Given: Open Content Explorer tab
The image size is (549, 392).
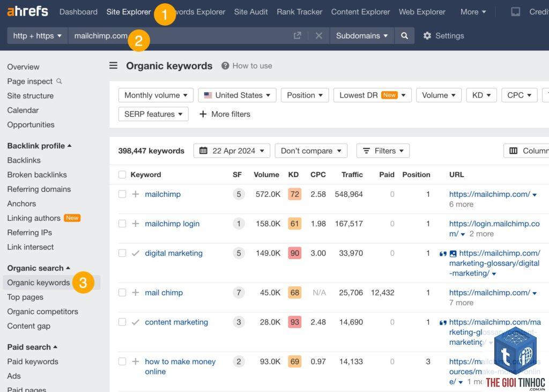Looking at the screenshot, I should pos(360,12).
